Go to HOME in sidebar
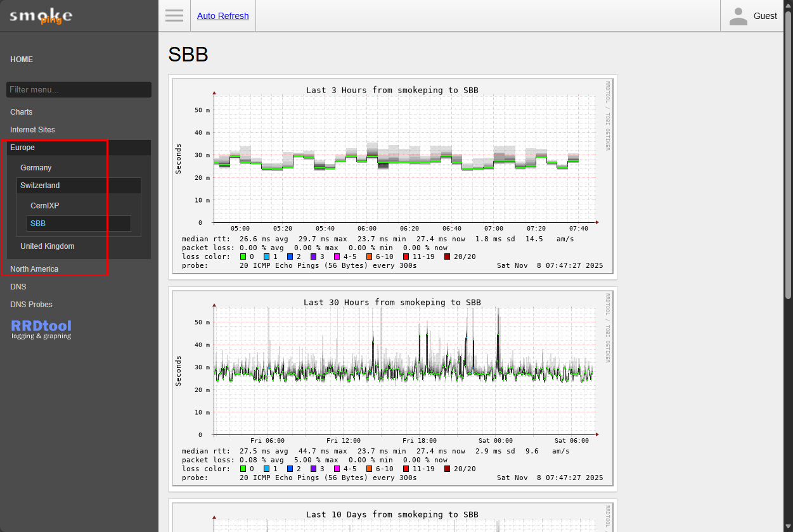793x532 pixels. 22,60
